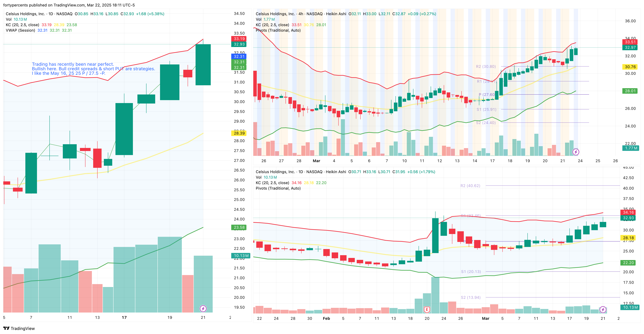Click the 10.13 M volume label on left chart axis
644x334 pixels.
241,256
